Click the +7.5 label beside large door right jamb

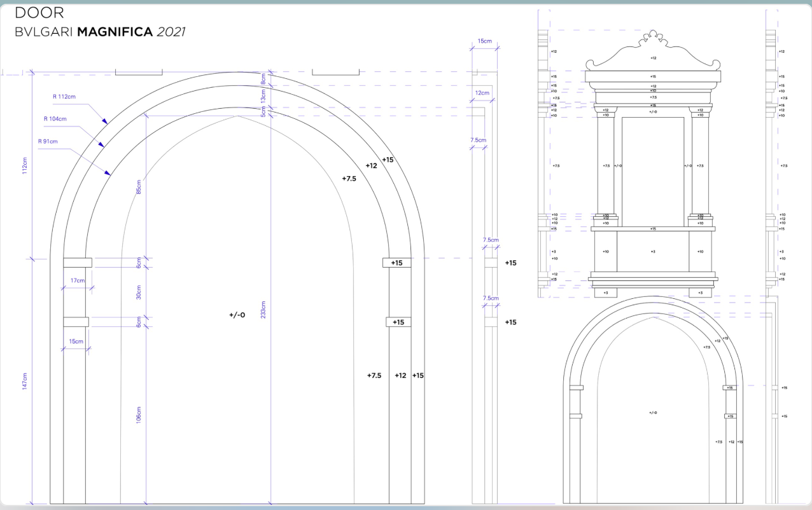point(374,376)
